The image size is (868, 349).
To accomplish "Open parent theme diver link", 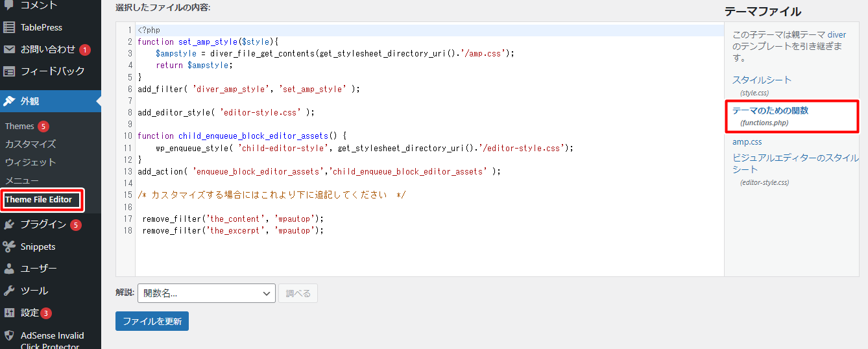I will [x=837, y=34].
